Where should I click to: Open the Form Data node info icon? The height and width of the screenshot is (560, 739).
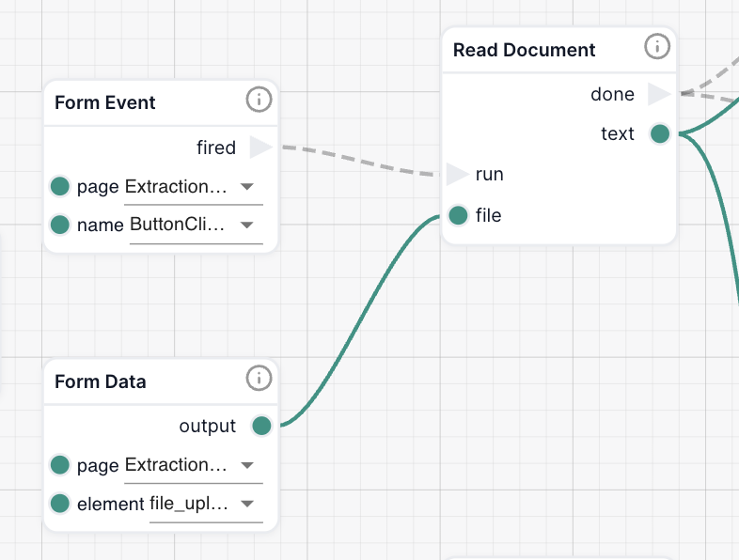(x=259, y=379)
